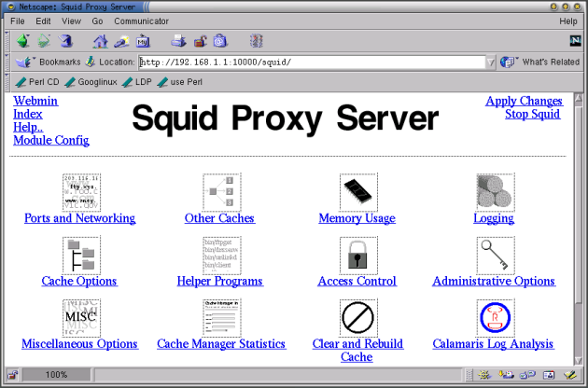
Task: Open Composer status bar pencil icon
Action: point(570,375)
